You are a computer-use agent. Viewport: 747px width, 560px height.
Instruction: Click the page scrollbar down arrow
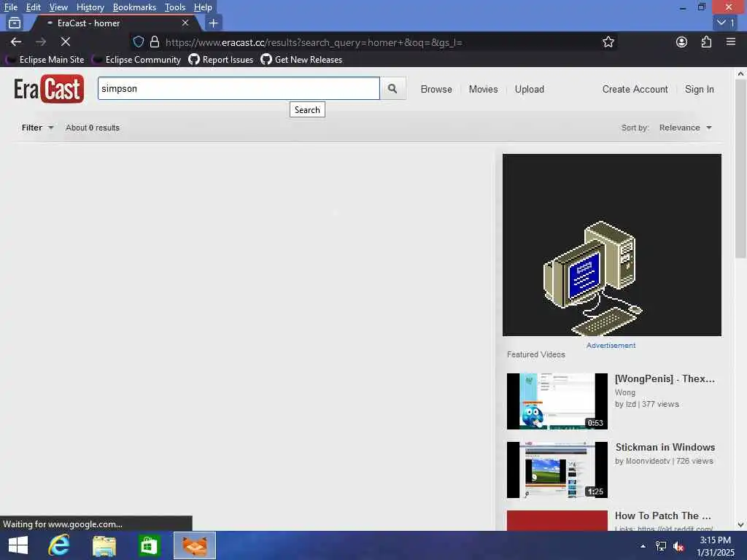(740, 525)
